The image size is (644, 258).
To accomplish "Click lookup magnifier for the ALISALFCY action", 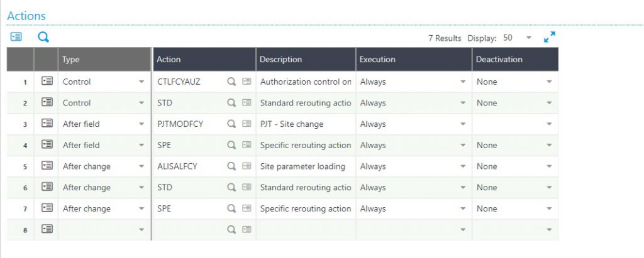I will coord(231,166).
